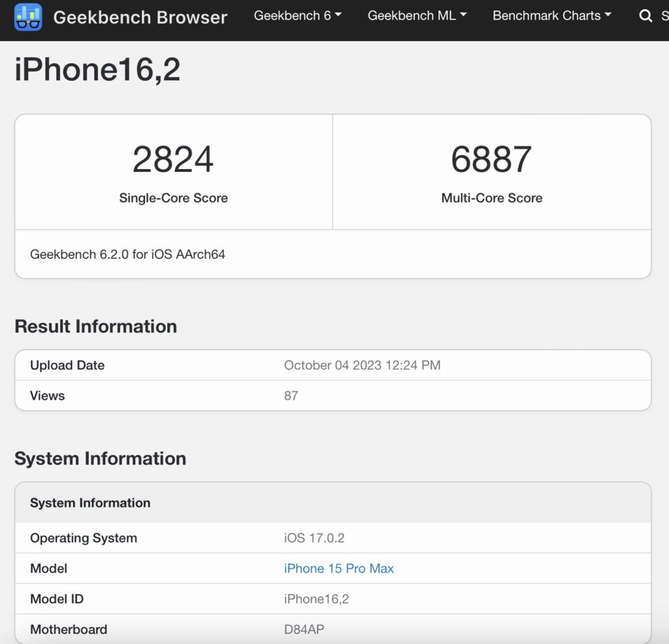This screenshot has width=669, height=644.
Task: Click the Single-Core Score label
Action: click(173, 198)
